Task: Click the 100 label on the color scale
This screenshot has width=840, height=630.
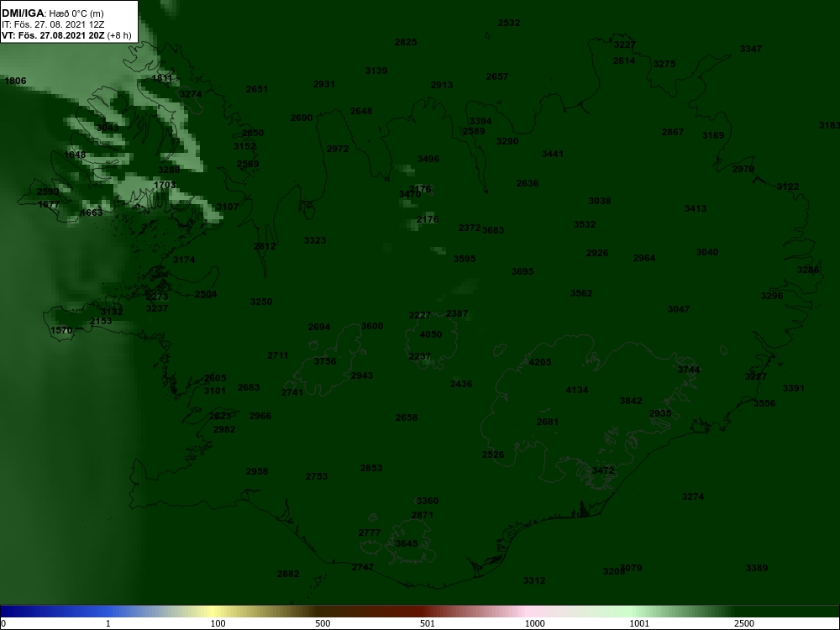Action: coord(218,623)
